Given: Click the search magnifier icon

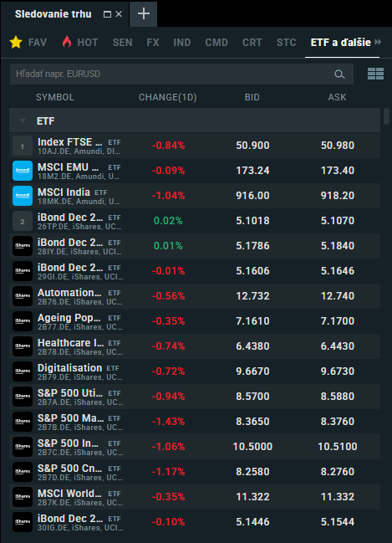Looking at the screenshot, I should tap(339, 74).
